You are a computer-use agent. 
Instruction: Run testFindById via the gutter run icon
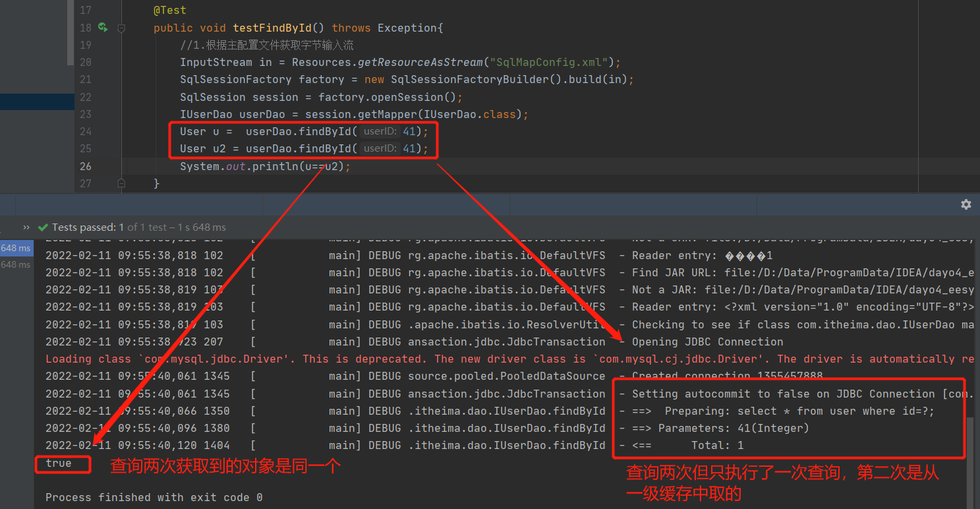click(x=103, y=28)
